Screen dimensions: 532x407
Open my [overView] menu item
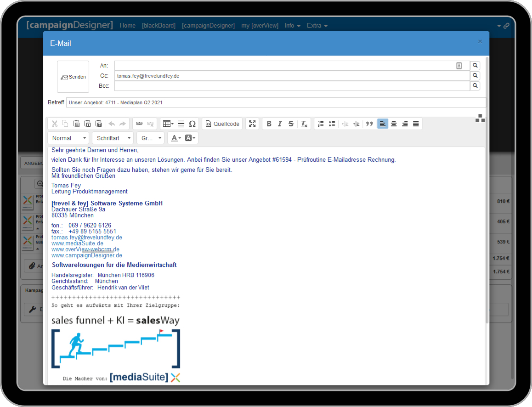[260, 25]
